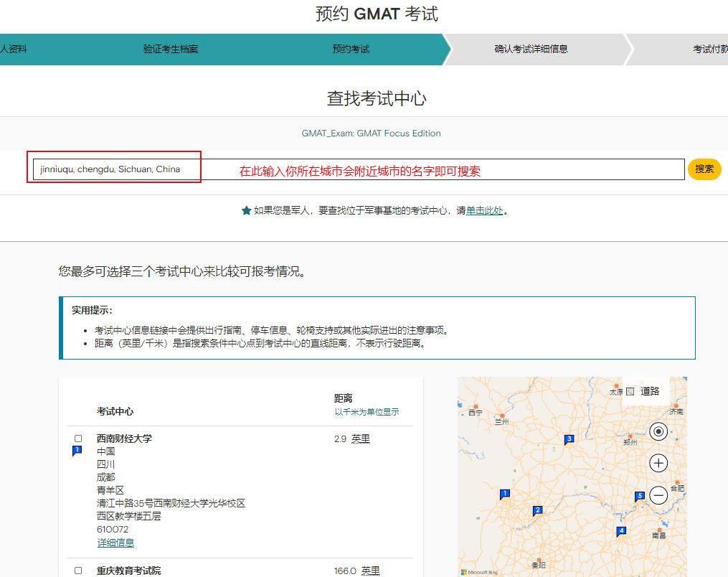The height and width of the screenshot is (577, 728).
Task: Click map pin number 2
Action: pos(537,510)
